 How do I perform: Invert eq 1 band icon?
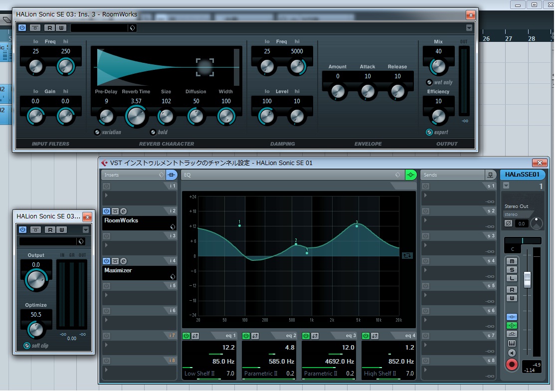tap(195, 336)
